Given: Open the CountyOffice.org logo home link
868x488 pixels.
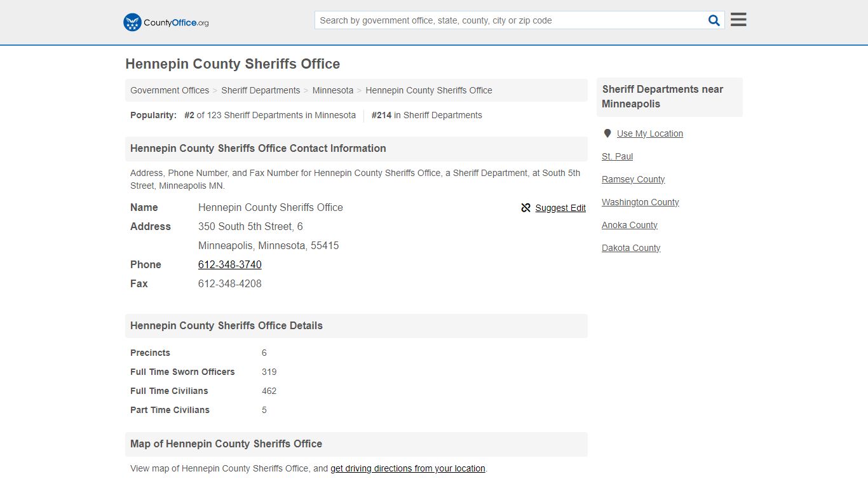Looking at the screenshot, I should click(x=166, y=22).
